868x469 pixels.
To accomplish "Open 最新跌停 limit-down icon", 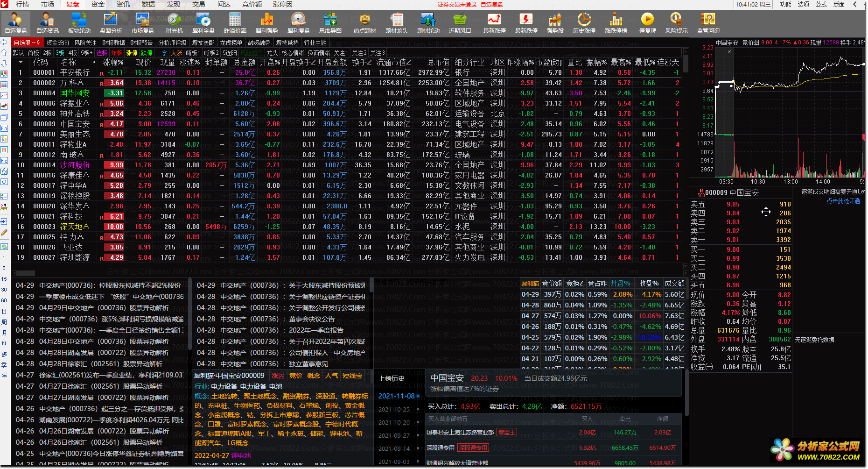I will coord(526,22).
